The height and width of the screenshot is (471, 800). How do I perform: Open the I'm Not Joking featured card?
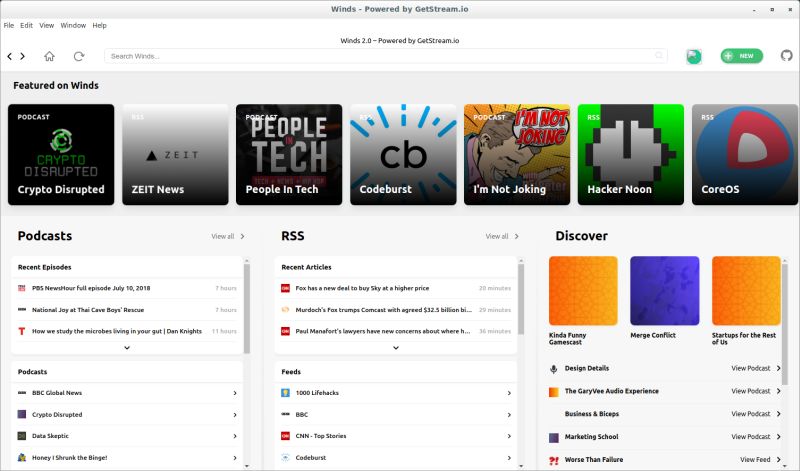(517, 155)
